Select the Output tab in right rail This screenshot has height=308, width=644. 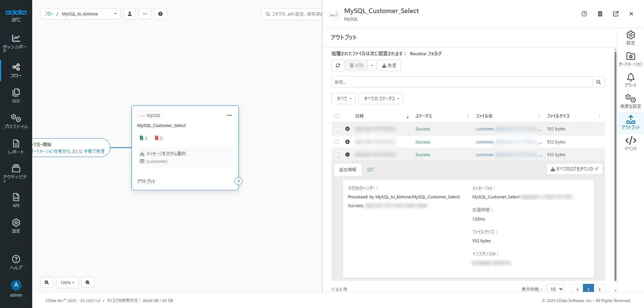point(631,122)
